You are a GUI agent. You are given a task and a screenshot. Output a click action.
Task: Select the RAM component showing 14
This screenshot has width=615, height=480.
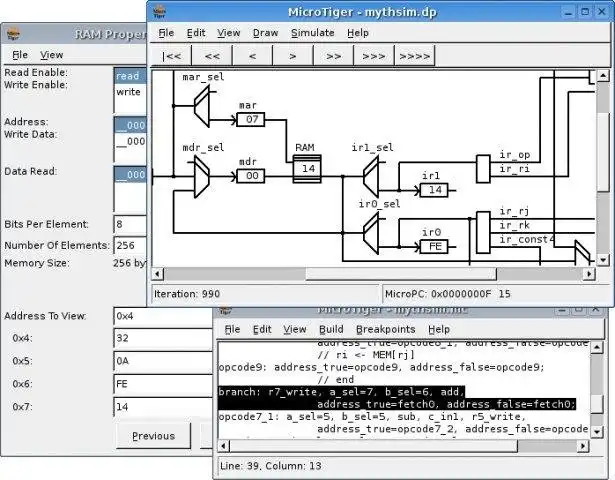[308, 169]
